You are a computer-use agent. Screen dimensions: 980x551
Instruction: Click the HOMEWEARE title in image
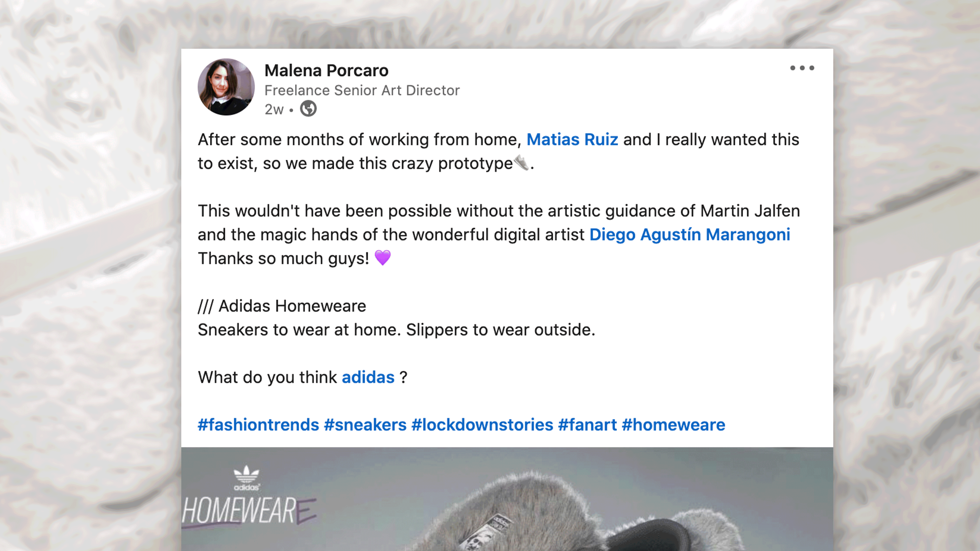click(249, 511)
